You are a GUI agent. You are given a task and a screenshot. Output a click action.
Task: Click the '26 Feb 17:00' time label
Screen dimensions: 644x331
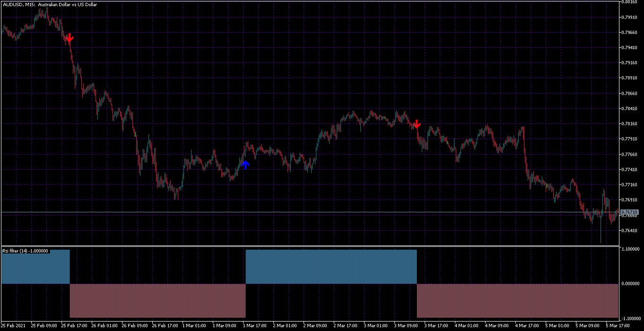pos(165,326)
